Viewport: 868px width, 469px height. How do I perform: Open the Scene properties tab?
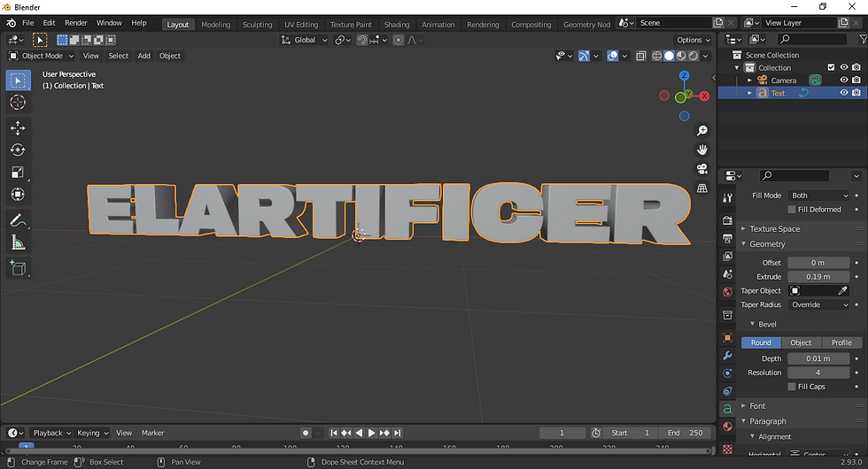pyautogui.click(x=727, y=274)
